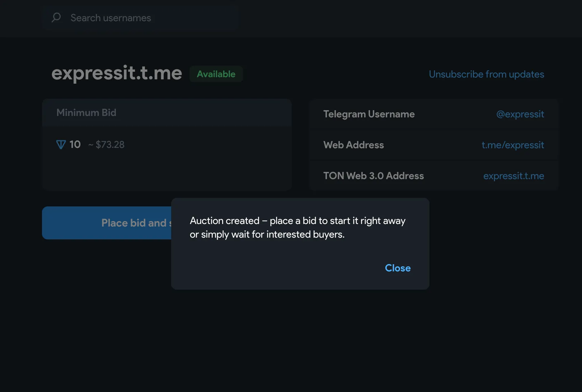Open the @expressit Telegram username link
Screen dimensions: 582x392
click(x=520, y=114)
